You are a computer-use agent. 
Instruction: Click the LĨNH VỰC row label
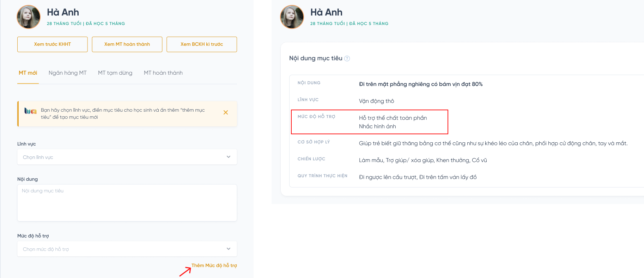pyautogui.click(x=308, y=100)
